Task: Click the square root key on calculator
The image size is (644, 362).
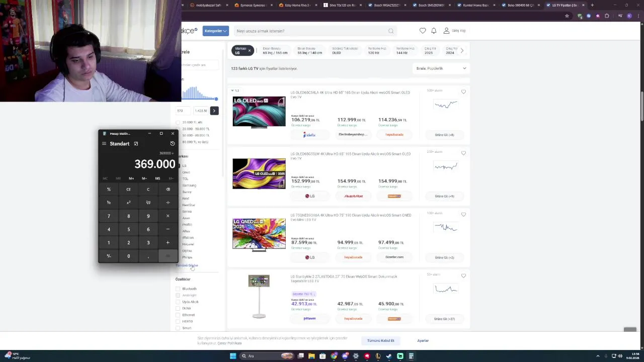Action: [148, 203]
